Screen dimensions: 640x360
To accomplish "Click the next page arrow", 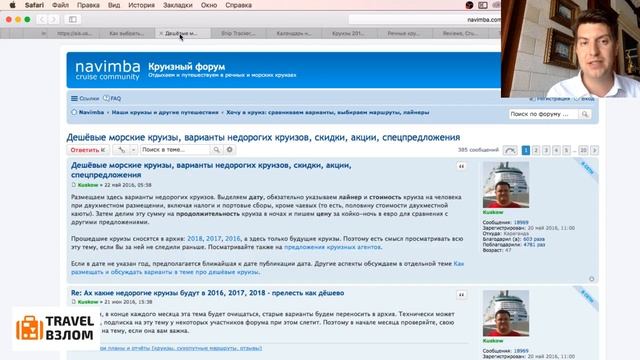I will pyautogui.click(x=595, y=151).
